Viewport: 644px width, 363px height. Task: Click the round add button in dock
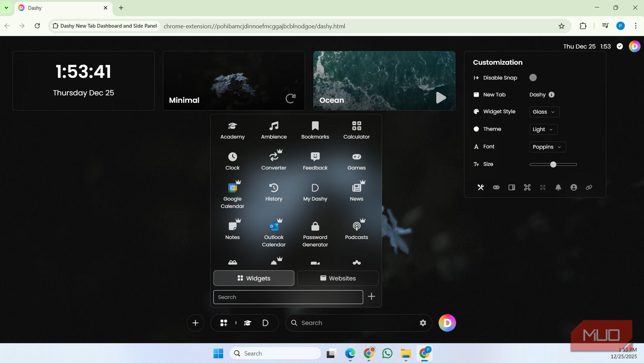tap(195, 323)
